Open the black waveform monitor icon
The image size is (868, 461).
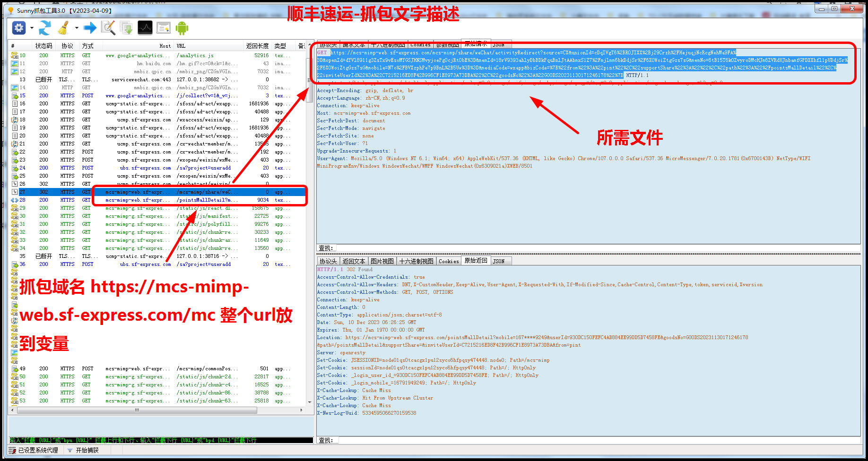[145, 28]
